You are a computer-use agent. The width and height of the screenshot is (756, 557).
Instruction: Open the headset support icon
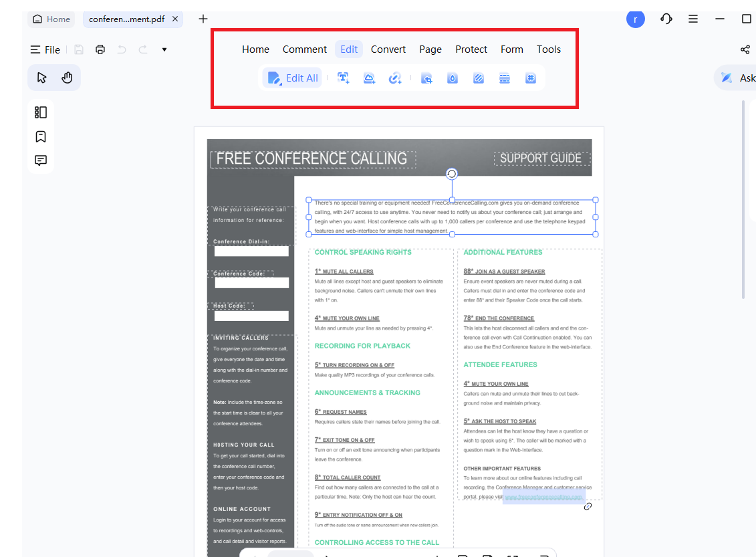click(666, 19)
